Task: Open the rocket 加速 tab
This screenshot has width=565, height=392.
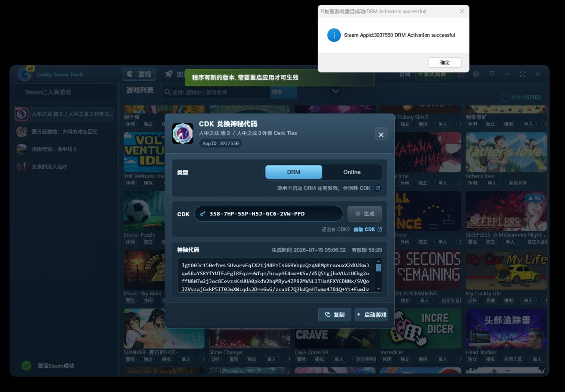Action: click(174, 74)
